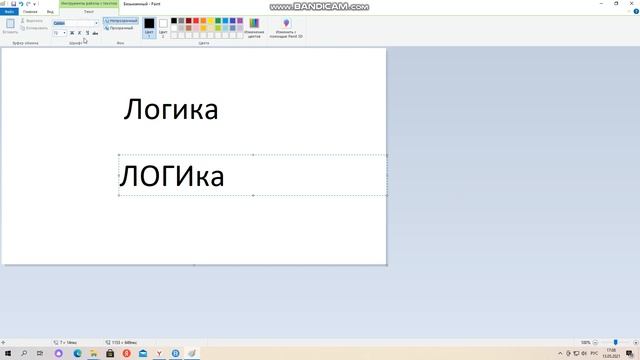Click the network tray icon
Screen dimensions: 640x360
(576, 353)
